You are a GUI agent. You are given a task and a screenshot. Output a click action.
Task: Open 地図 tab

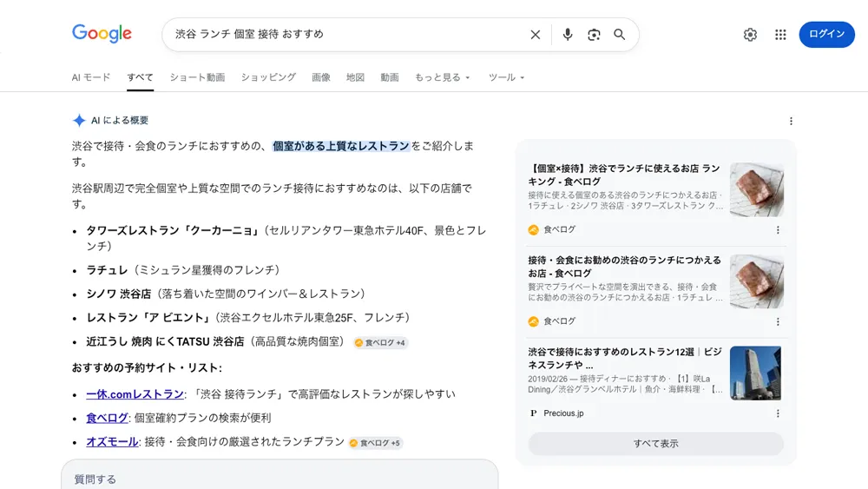(x=355, y=77)
